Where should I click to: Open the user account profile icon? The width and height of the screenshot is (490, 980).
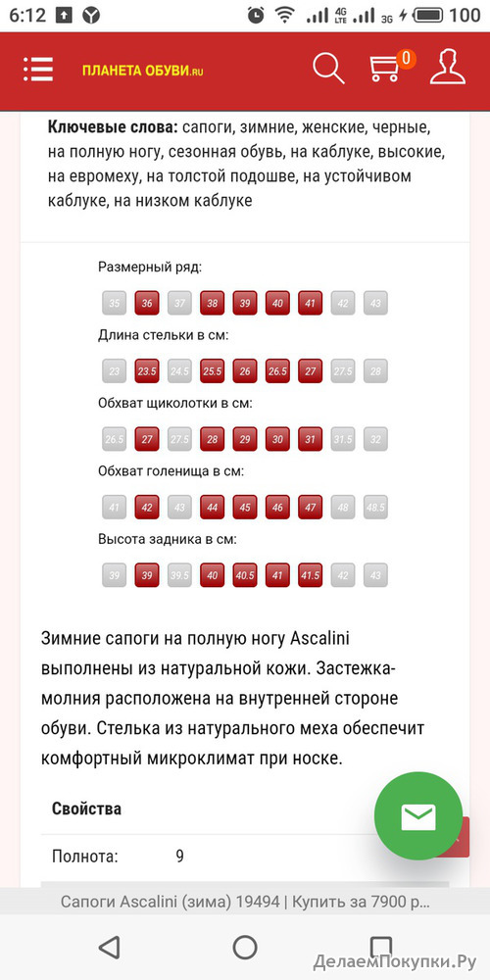click(x=448, y=67)
